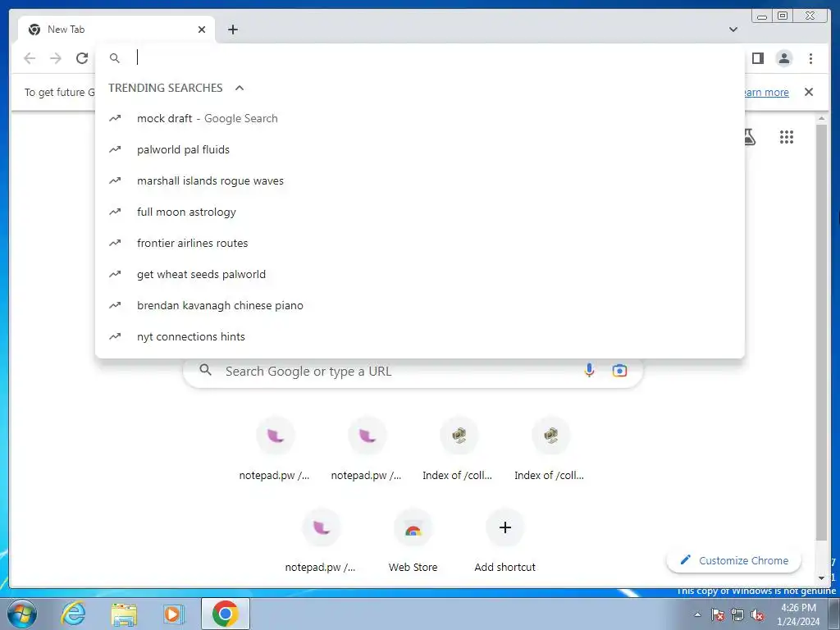Select 'frontier airlines routes' suggestion
The width and height of the screenshot is (840, 630).
point(419,243)
